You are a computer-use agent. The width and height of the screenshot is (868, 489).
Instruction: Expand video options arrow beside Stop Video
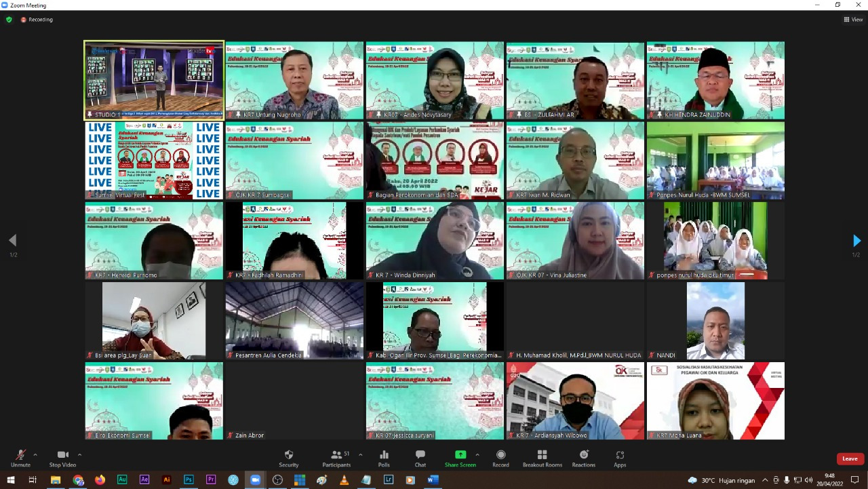79,454
